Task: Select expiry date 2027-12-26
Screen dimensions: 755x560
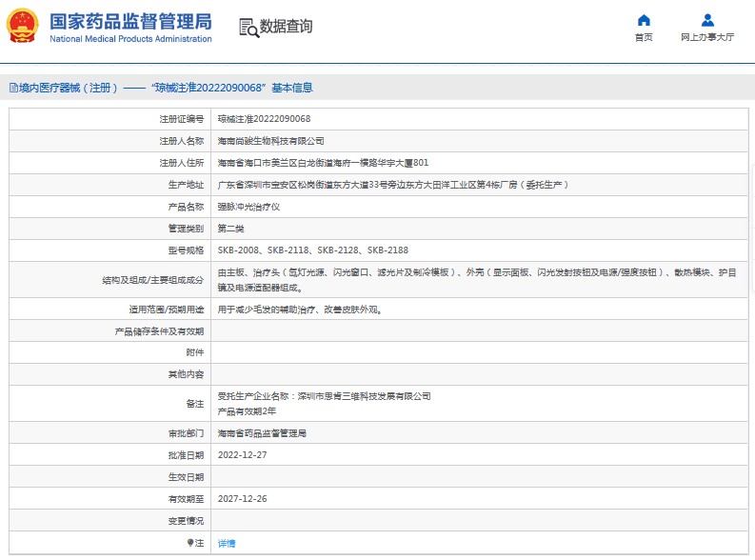Action: pos(242,499)
